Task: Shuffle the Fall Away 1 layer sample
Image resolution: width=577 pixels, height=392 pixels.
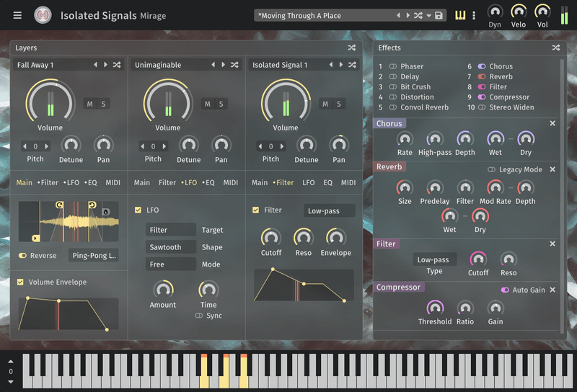Action: pos(117,65)
